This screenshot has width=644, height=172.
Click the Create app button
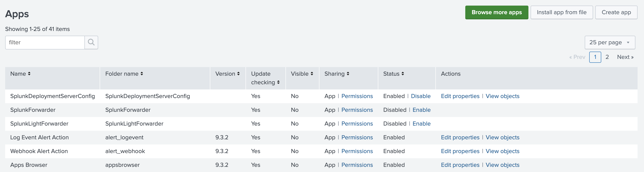tap(616, 12)
